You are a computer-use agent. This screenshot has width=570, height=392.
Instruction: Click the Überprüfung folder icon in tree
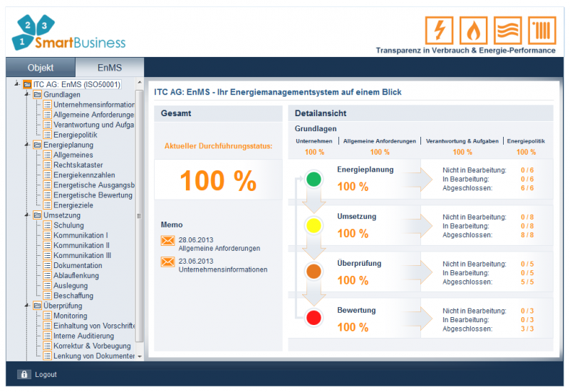37,306
